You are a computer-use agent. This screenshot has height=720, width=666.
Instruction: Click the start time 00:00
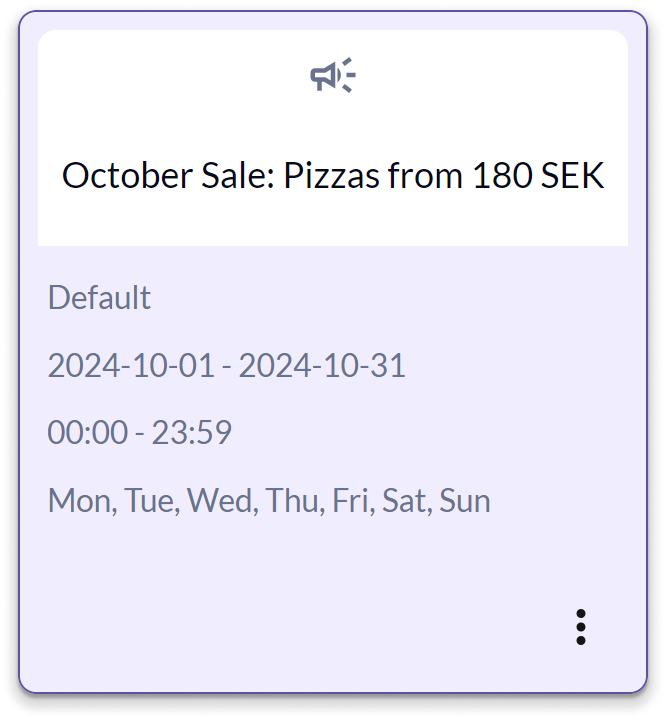coord(88,433)
